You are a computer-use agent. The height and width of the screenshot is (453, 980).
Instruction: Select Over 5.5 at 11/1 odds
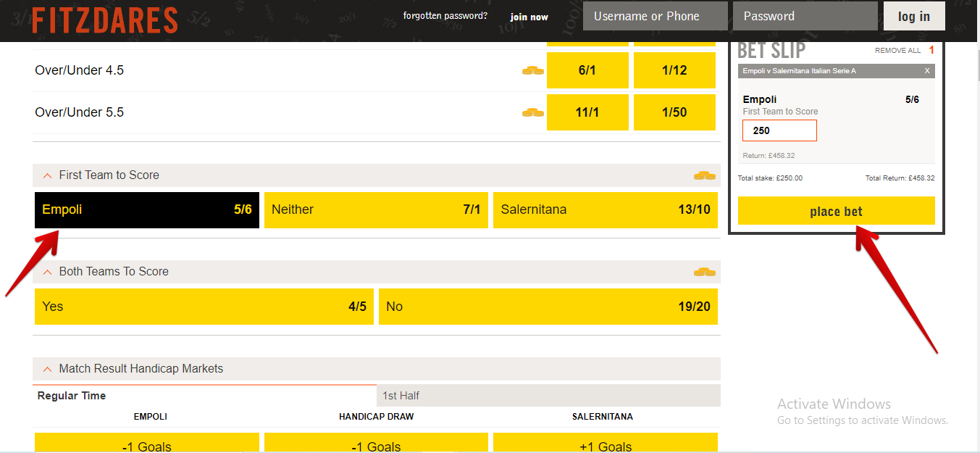587,112
